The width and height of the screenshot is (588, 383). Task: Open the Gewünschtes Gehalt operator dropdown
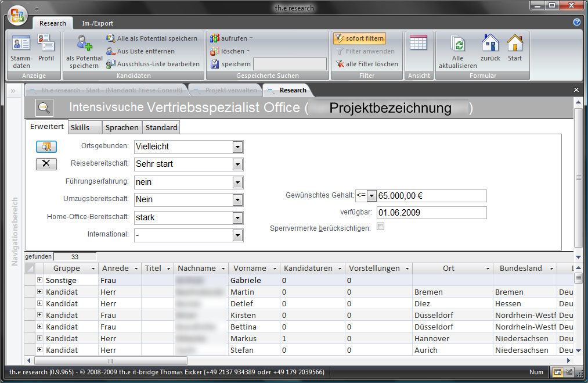coord(371,196)
